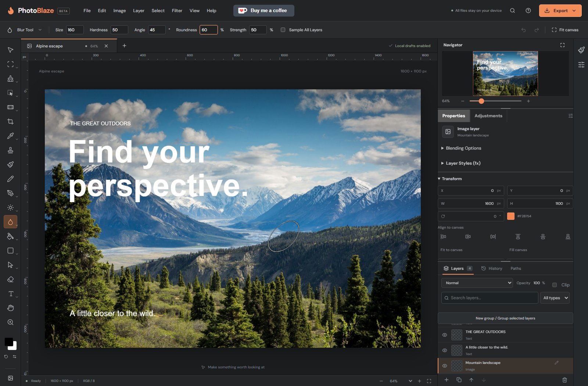This screenshot has width=588, height=386.
Task: Select the Pencil tool
Action: pyautogui.click(x=10, y=179)
